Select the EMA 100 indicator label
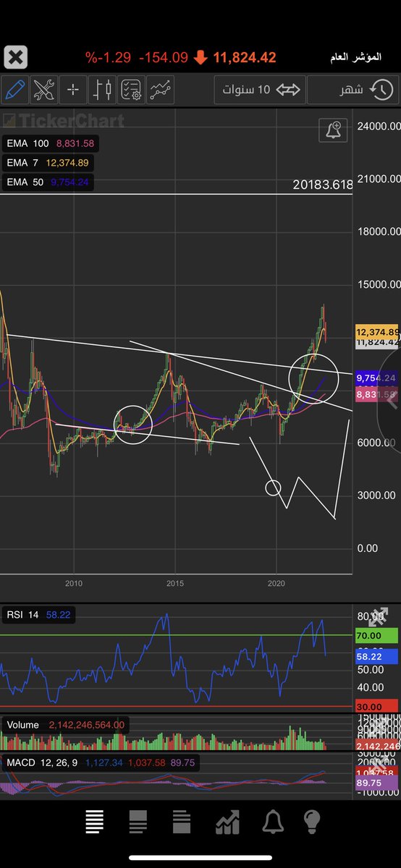 tap(51, 144)
